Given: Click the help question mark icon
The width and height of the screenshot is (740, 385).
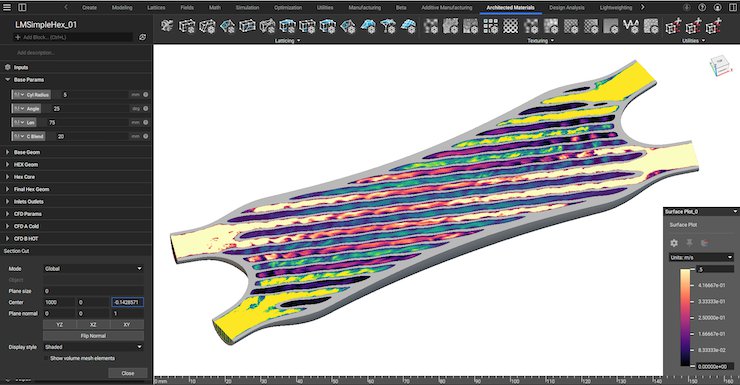Looking at the screenshot, I should click(x=702, y=8).
